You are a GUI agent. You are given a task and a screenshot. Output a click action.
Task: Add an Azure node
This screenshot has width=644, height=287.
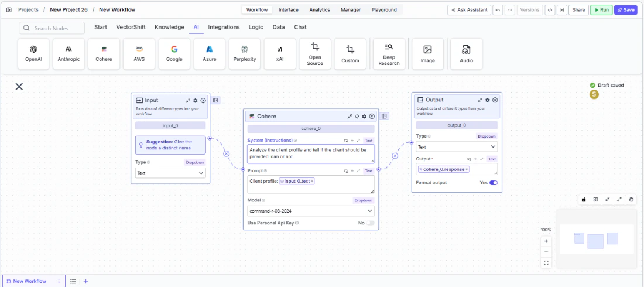click(x=210, y=54)
